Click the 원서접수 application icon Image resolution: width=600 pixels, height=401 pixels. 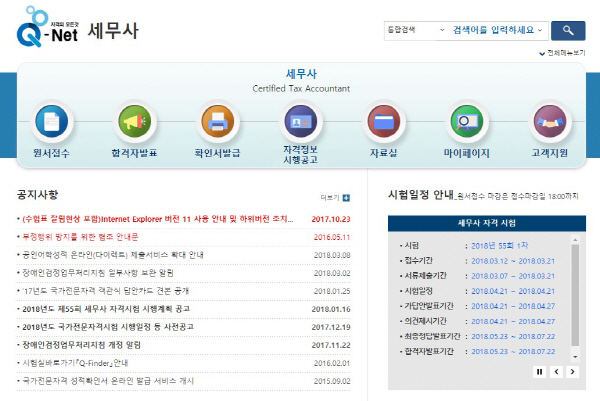50,124
